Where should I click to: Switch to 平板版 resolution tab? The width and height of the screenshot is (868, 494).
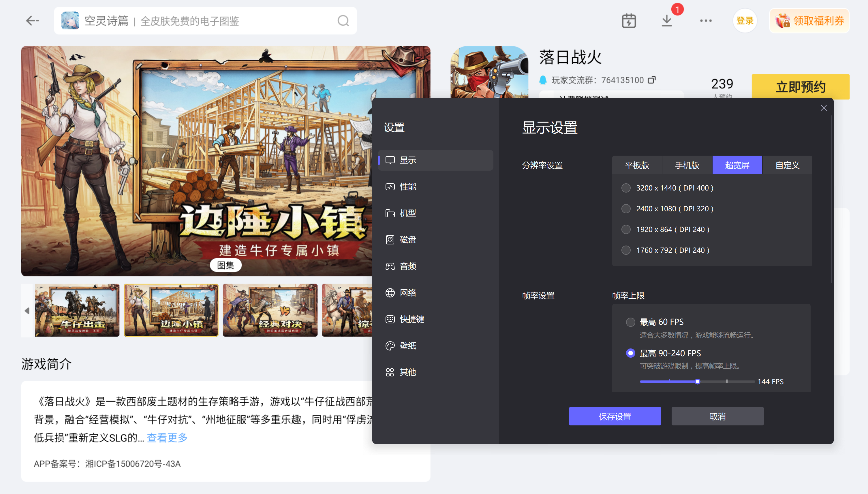[637, 165]
